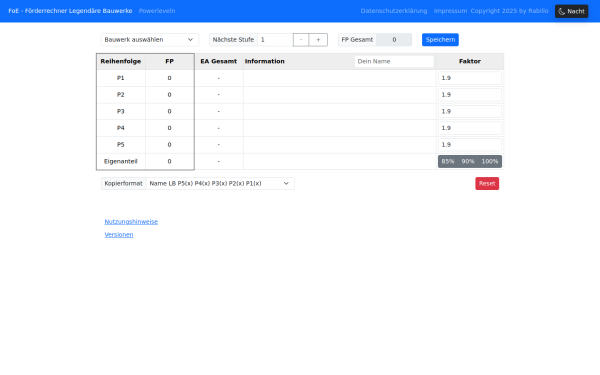Click the Information column header
Viewport: 600px width, 375px height.
[264, 61]
